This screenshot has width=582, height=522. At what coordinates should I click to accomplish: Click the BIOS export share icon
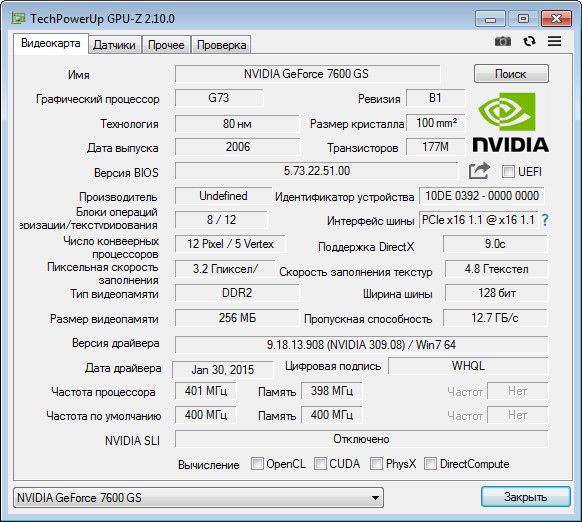click(479, 171)
